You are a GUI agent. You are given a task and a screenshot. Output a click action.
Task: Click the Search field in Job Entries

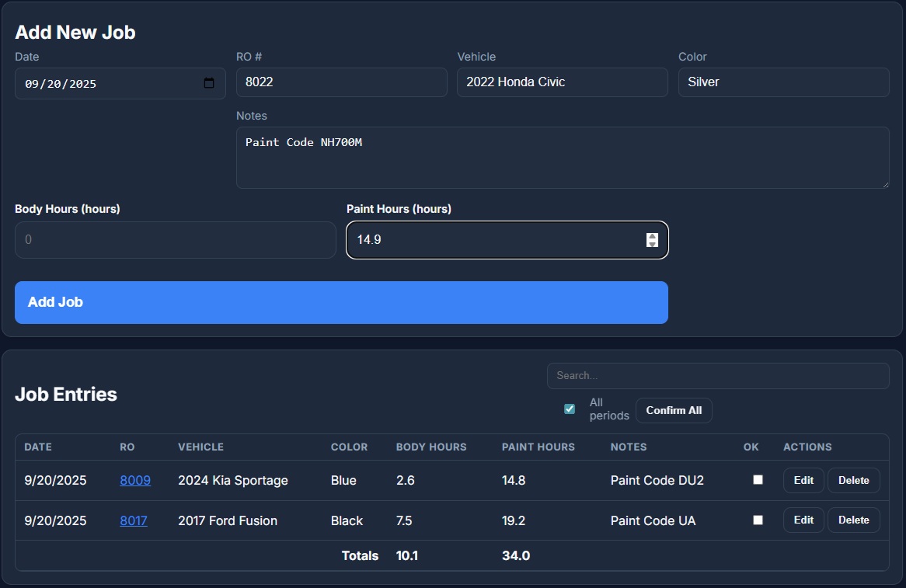(716, 375)
